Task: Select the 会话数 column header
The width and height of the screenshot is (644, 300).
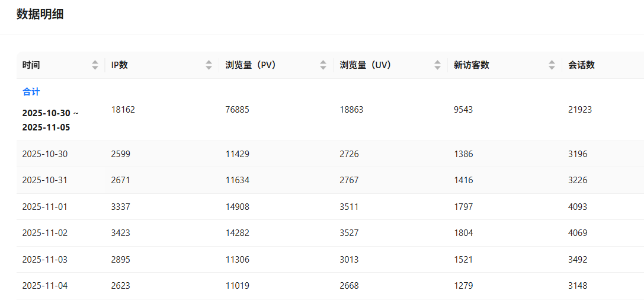Action: point(581,65)
